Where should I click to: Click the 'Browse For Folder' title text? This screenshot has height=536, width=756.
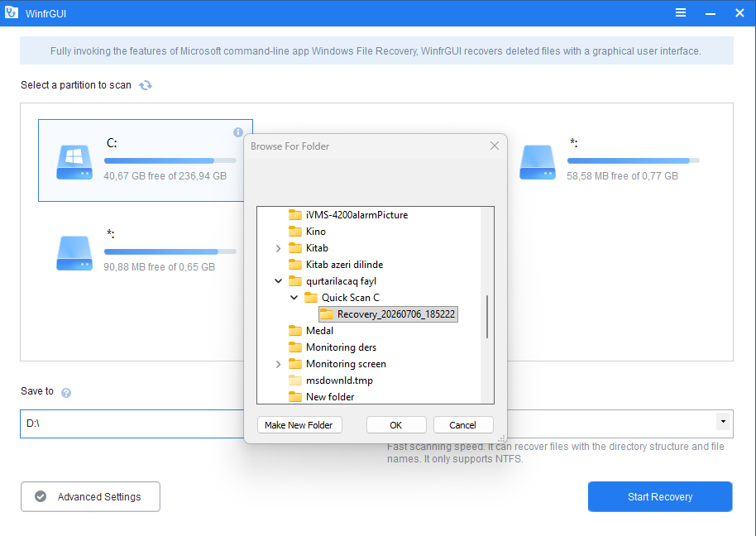coord(289,146)
